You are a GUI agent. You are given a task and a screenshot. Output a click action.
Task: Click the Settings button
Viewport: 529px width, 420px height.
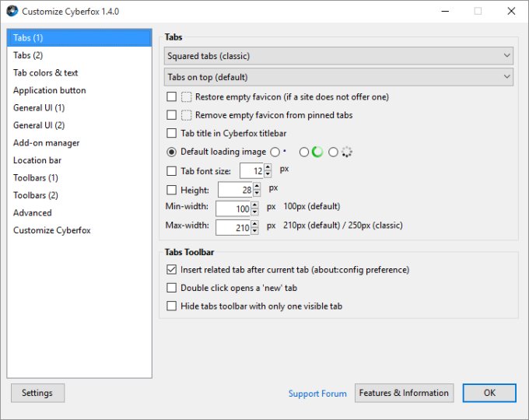[37, 393]
